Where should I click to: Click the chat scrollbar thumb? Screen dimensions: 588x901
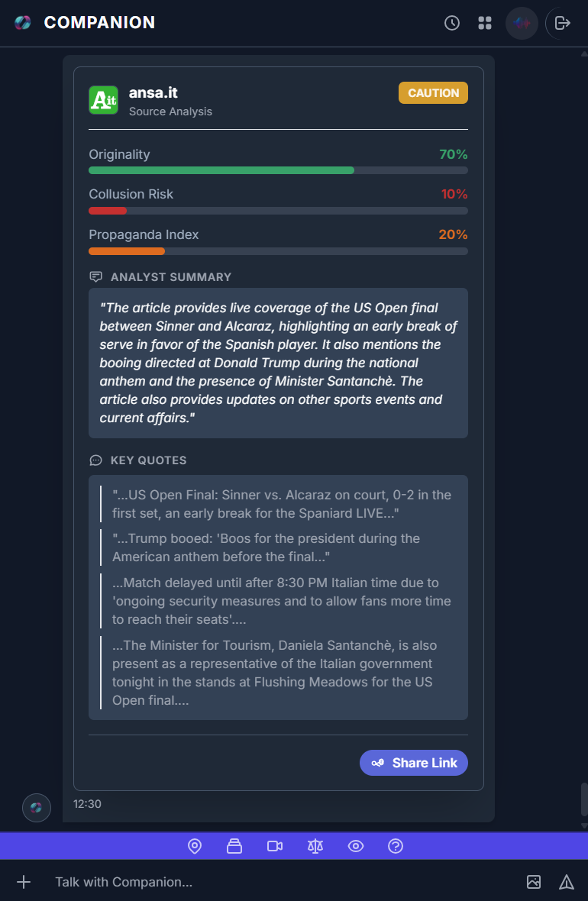(x=584, y=799)
